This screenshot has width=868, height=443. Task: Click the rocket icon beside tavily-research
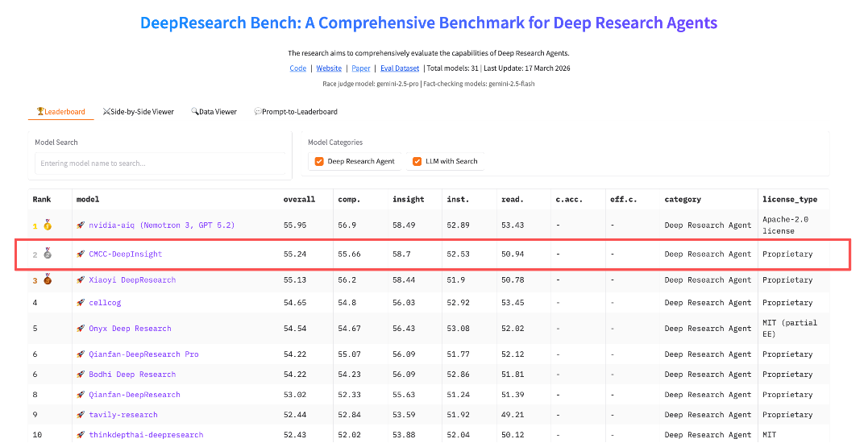click(x=81, y=415)
